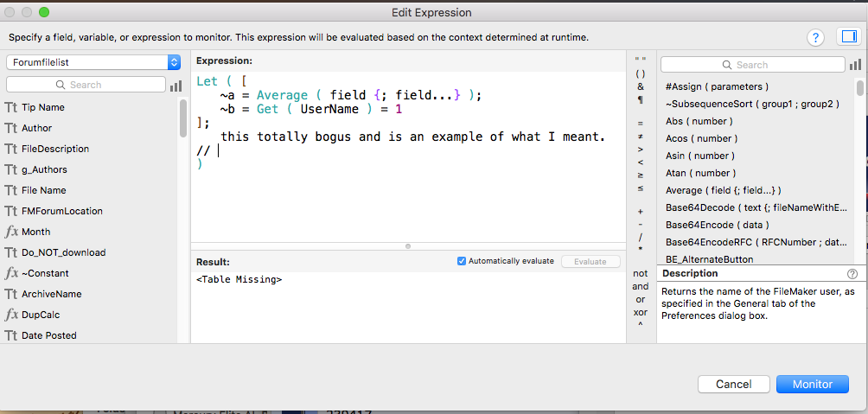Click the field list sort bars icon
The image size is (868, 414).
click(x=176, y=86)
